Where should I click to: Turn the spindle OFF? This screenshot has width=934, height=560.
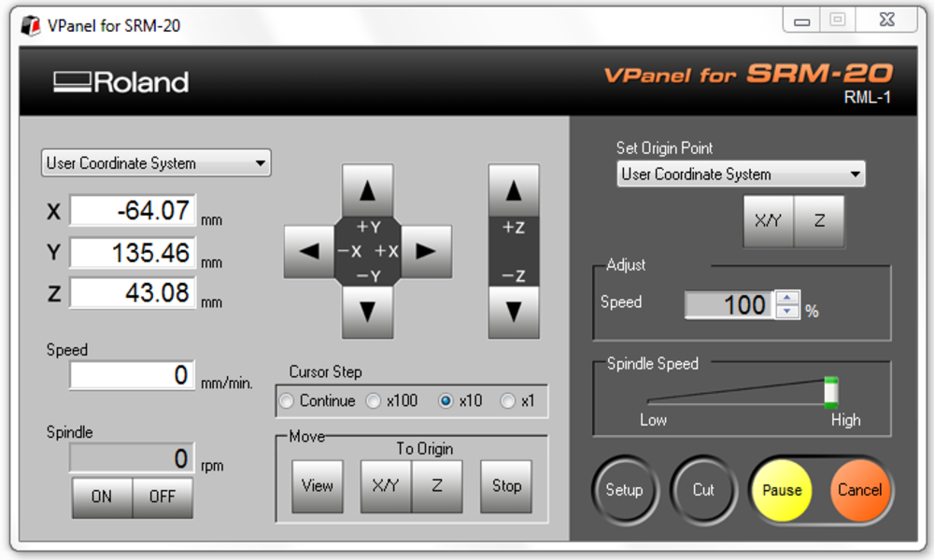coord(163,497)
